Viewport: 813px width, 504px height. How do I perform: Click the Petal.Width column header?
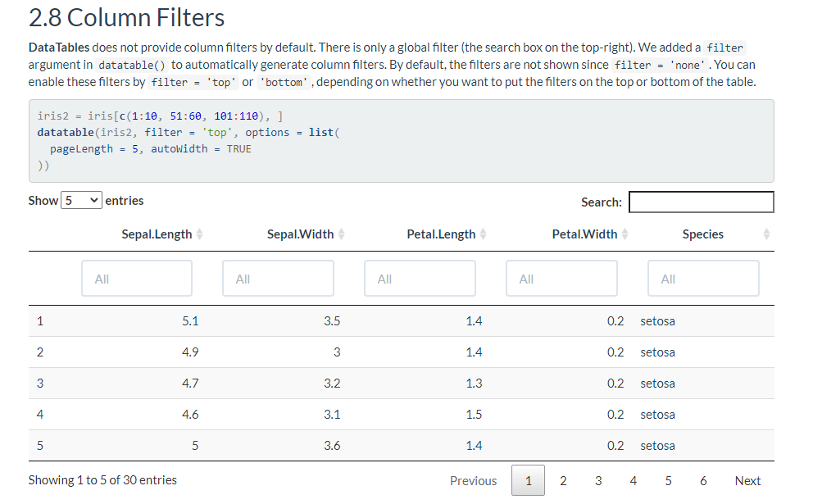tap(585, 234)
